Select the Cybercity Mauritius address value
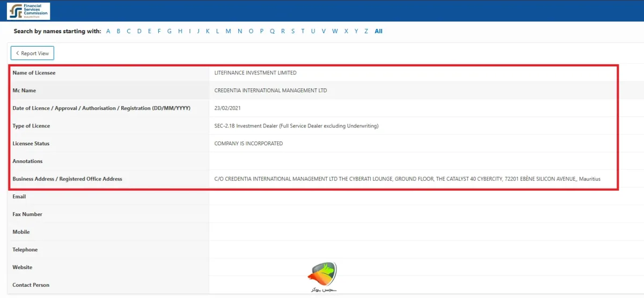 (x=407, y=179)
